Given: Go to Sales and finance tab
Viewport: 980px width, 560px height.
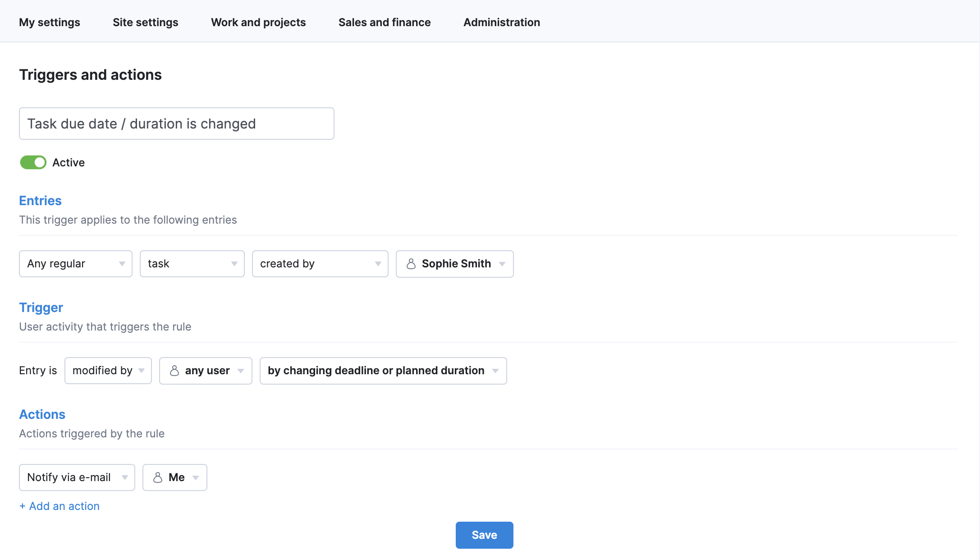Looking at the screenshot, I should click(385, 22).
